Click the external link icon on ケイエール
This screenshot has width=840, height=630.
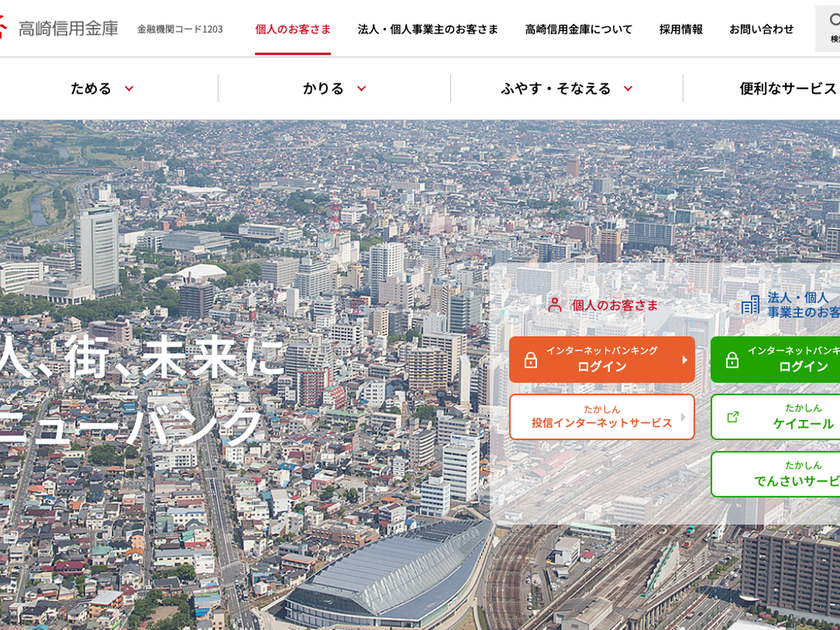(733, 416)
